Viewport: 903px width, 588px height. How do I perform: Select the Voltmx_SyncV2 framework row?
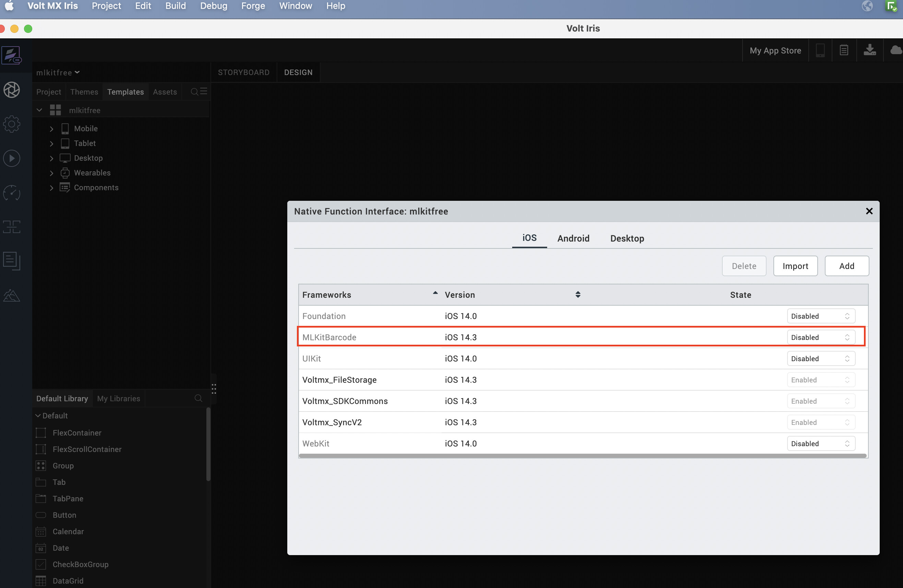[583, 422]
